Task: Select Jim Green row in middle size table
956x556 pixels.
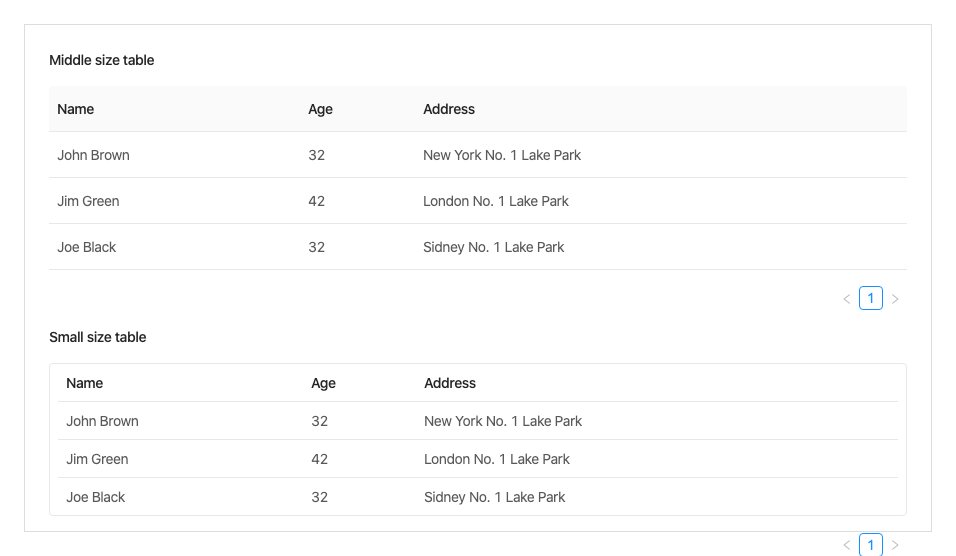Action: pos(89,201)
